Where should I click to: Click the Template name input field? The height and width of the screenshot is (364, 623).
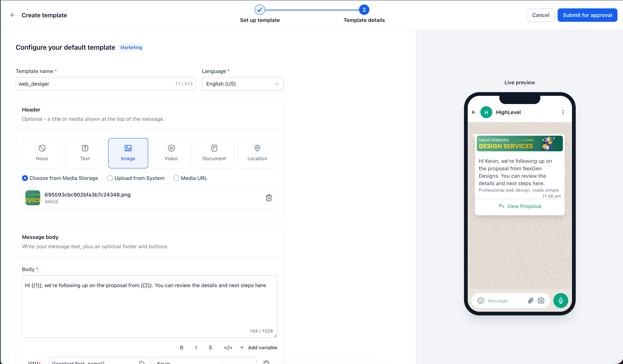106,84
